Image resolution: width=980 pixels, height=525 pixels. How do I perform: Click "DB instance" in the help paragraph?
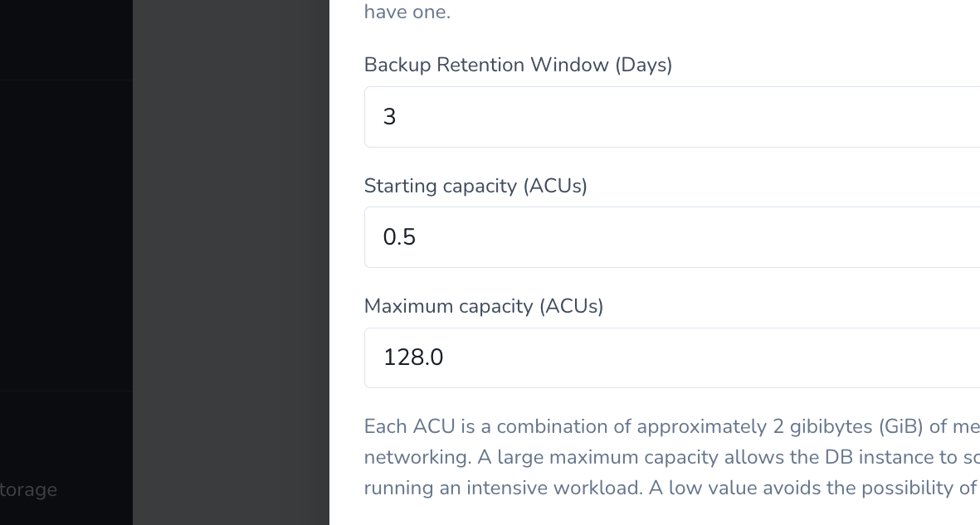point(875,457)
